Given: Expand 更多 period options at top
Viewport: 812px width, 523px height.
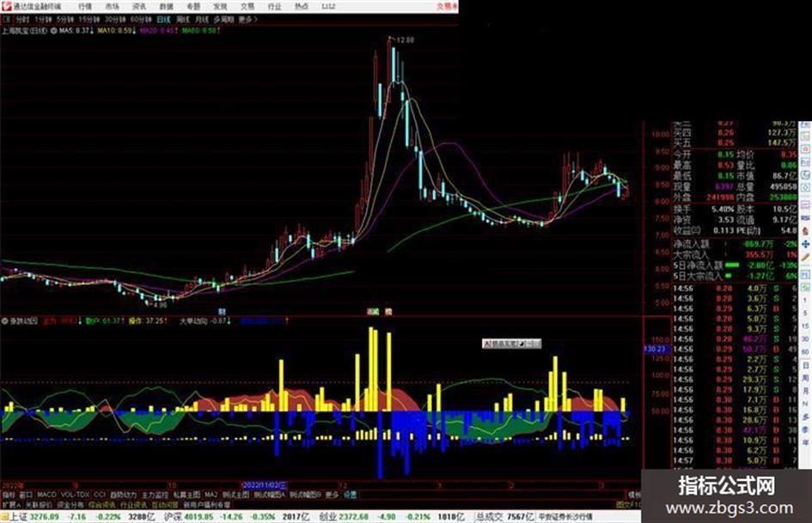Looking at the screenshot, I should coord(247,19).
